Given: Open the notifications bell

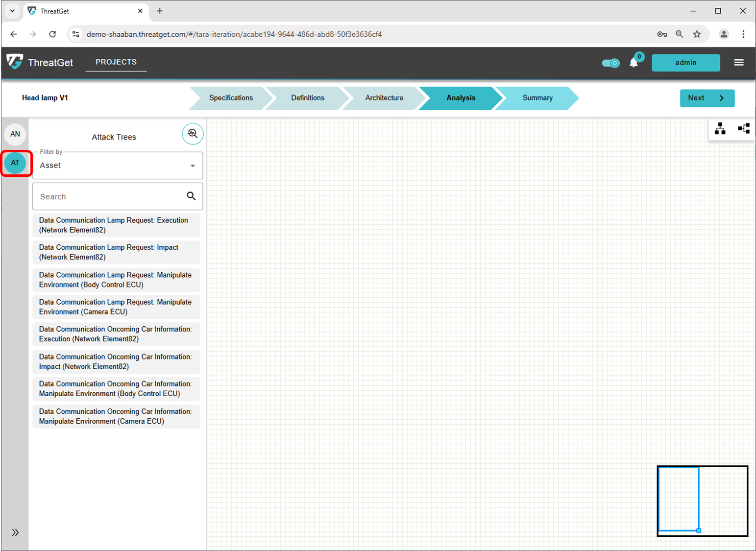Looking at the screenshot, I should 634,63.
